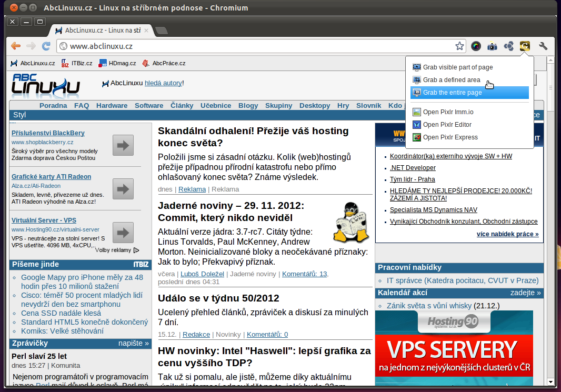Click the ABC Linuxu site logo
Viewport: 561px width, 392px height.
[45, 86]
